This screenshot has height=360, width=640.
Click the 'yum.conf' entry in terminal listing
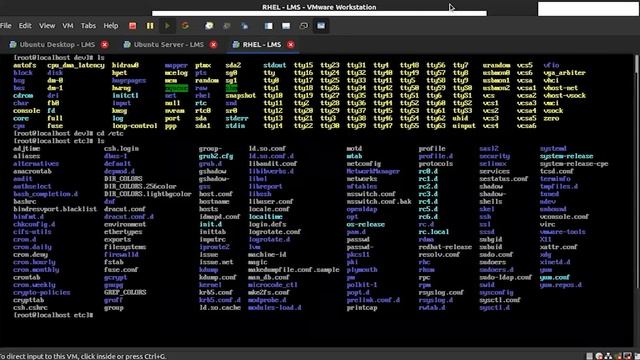[x=554, y=278]
